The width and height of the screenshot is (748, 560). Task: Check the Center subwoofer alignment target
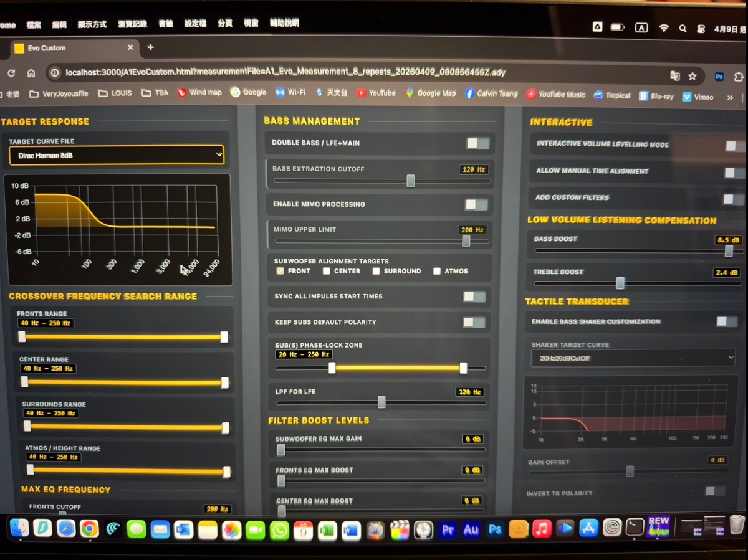click(327, 271)
